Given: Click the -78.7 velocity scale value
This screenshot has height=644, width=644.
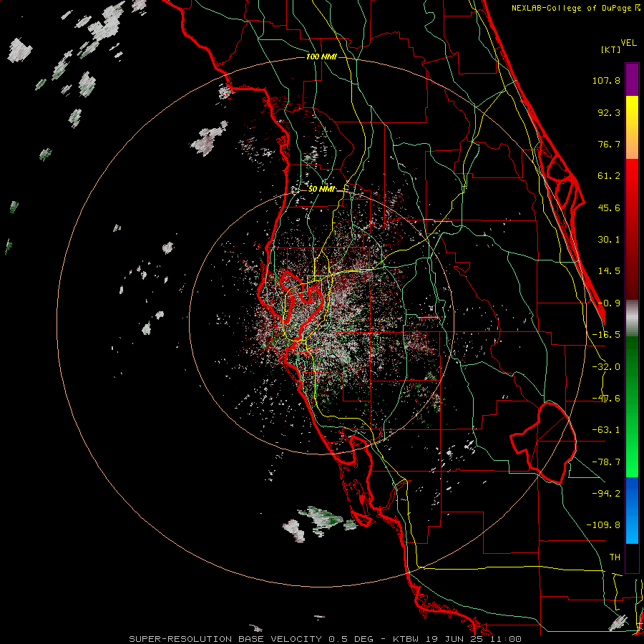Looking at the screenshot, I should click(x=606, y=462).
